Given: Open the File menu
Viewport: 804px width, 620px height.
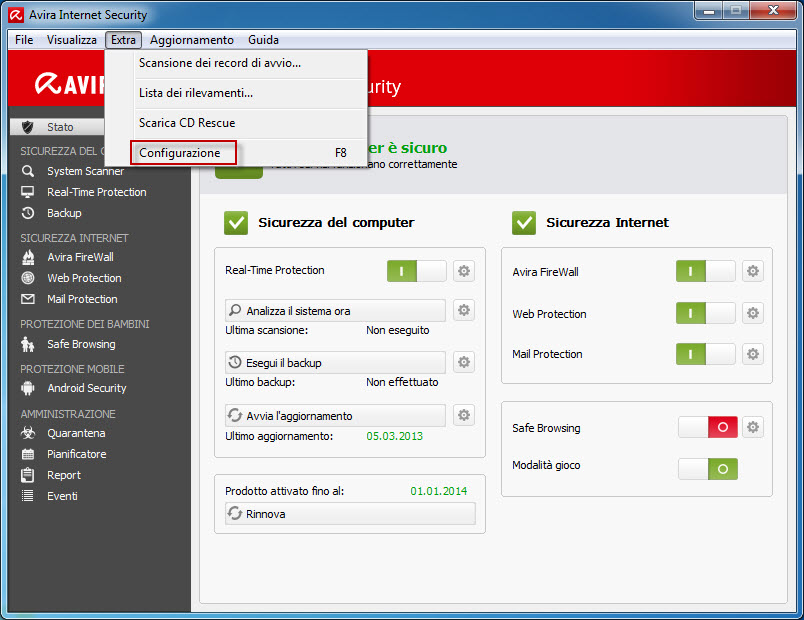Looking at the screenshot, I should click(24, 40).
